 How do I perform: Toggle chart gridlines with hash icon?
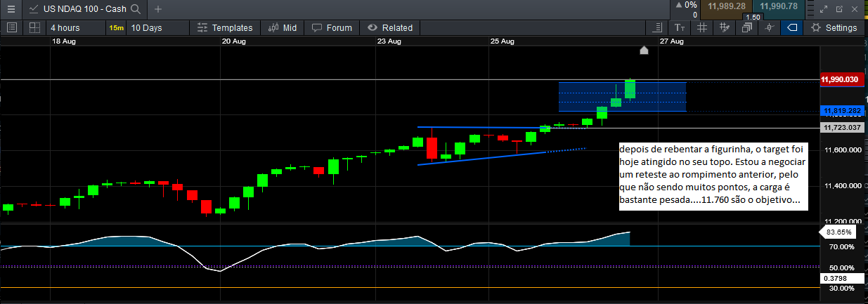coord(701,28)
